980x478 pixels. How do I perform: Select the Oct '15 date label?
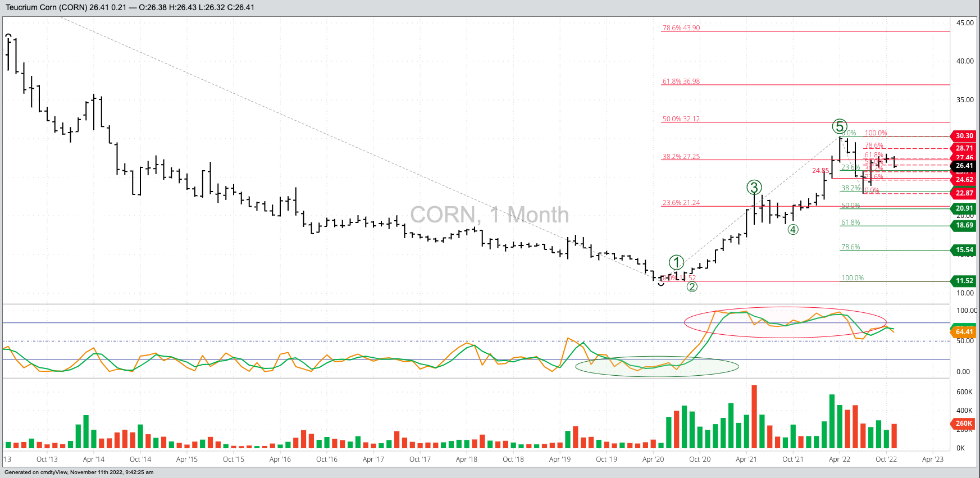234,459
